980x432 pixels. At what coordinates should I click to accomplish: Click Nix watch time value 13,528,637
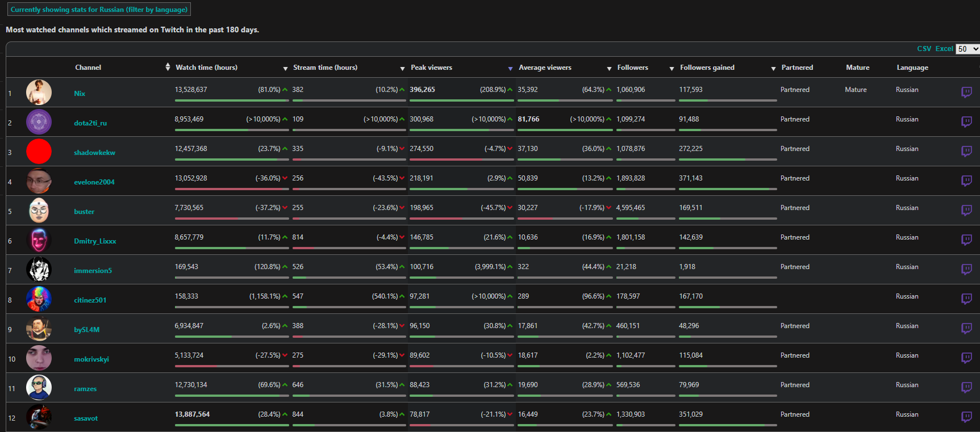point(191,90)
